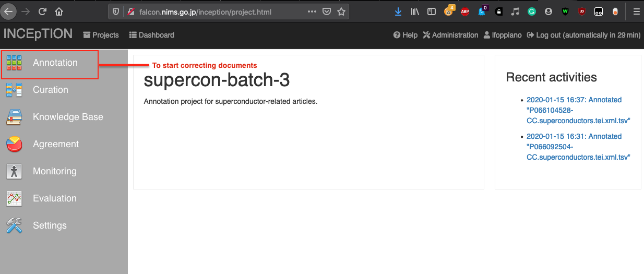Click the Annotation grid icon

[14, 63]
